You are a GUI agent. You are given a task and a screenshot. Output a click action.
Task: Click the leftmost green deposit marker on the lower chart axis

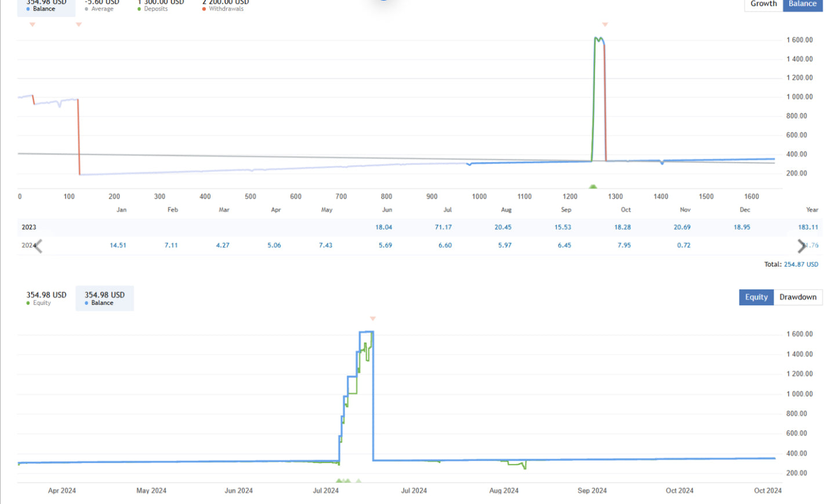point(339,480)
